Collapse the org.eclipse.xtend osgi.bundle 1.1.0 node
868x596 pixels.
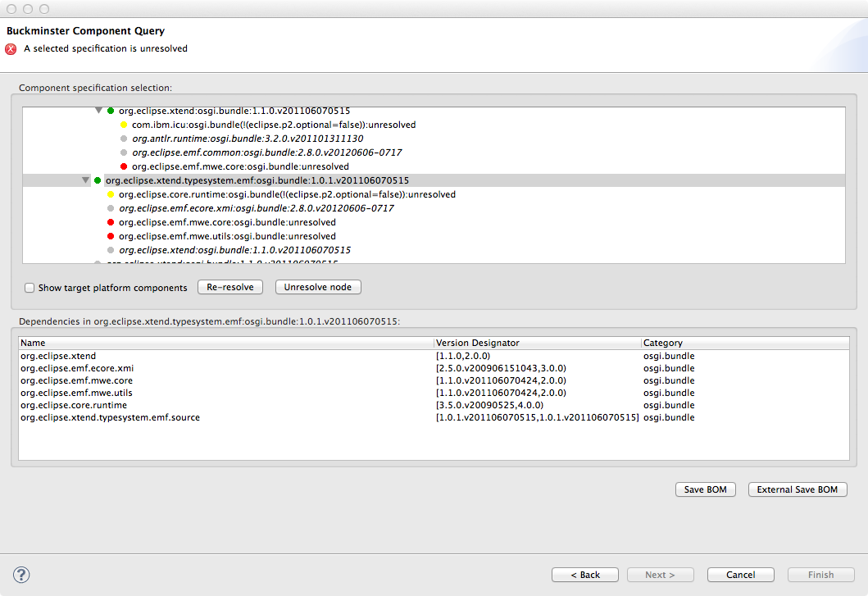[98, 111]
